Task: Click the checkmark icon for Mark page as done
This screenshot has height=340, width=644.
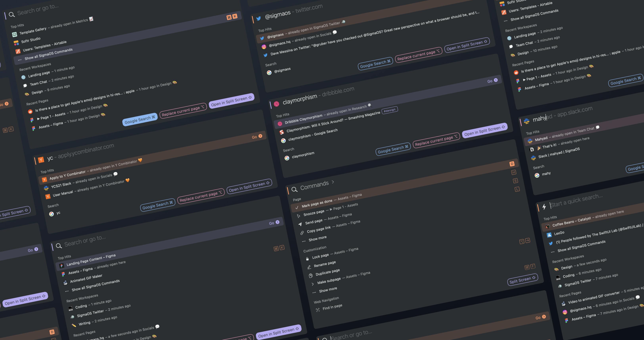Action: coord(297,207)
